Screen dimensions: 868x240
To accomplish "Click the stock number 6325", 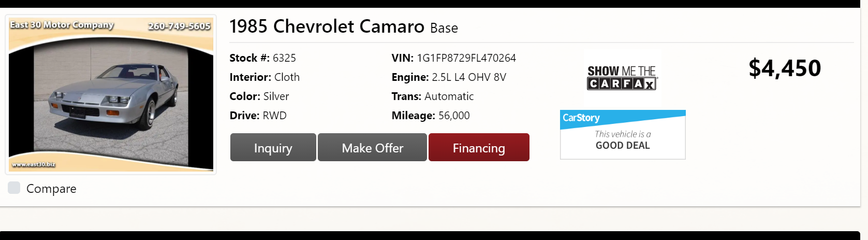I will coord(284,58).
